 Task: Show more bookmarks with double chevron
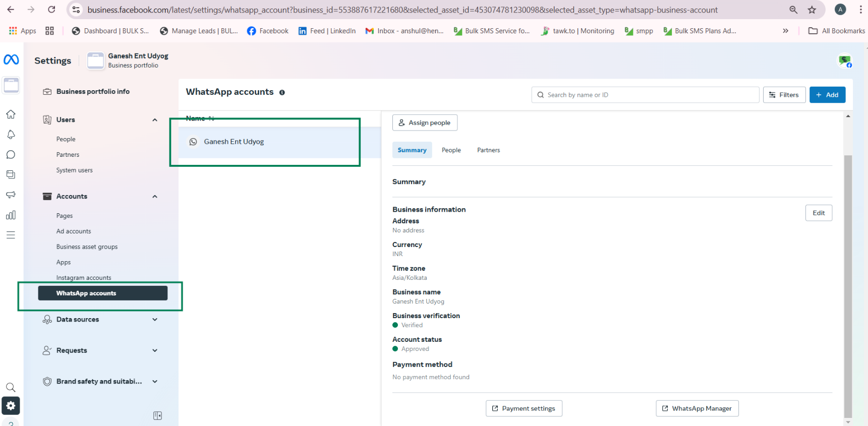pos(785,31)
